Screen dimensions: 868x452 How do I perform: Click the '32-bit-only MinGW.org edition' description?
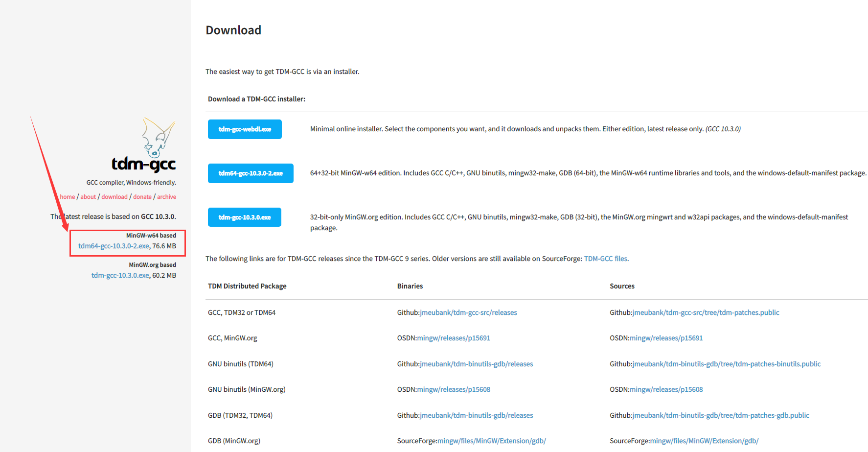point(579,222)
